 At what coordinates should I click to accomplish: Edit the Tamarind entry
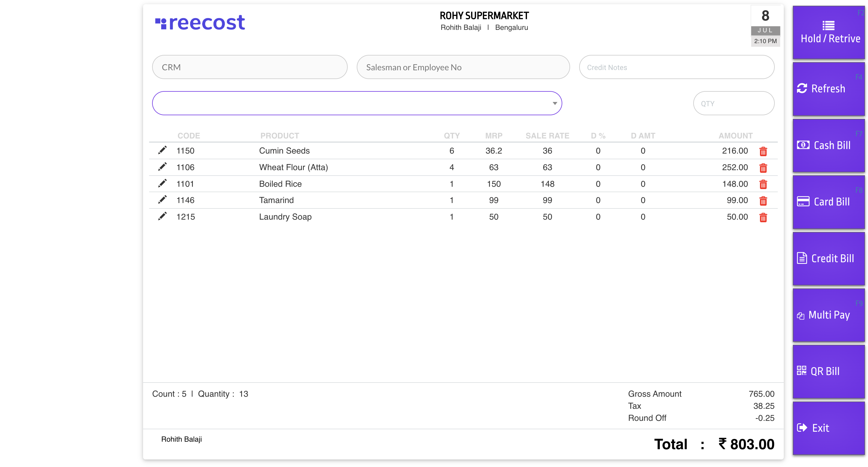click(x=162, y=200)
